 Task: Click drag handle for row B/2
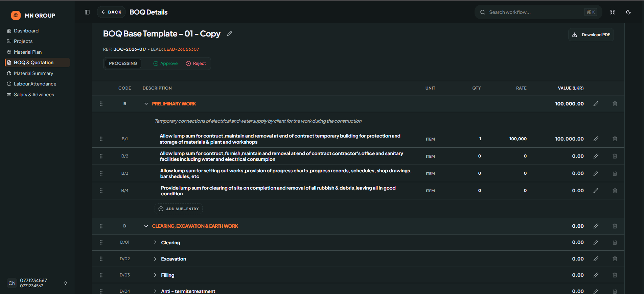coord(101,156)
